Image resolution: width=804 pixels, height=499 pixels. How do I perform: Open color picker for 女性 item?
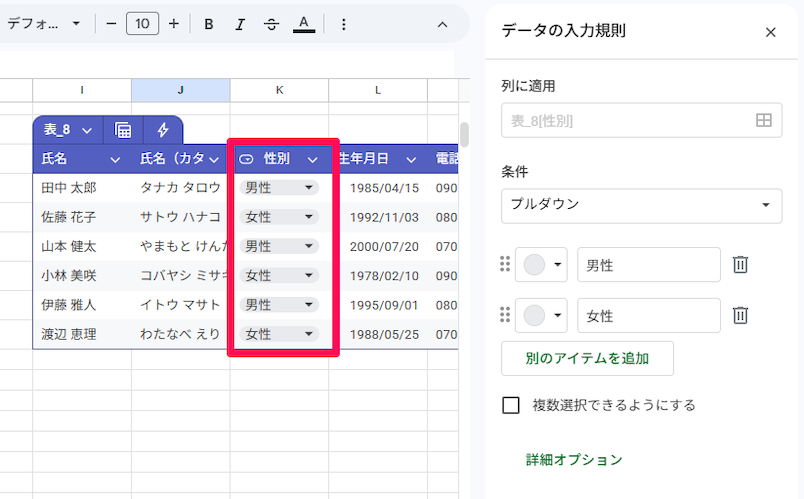(541, 315)
